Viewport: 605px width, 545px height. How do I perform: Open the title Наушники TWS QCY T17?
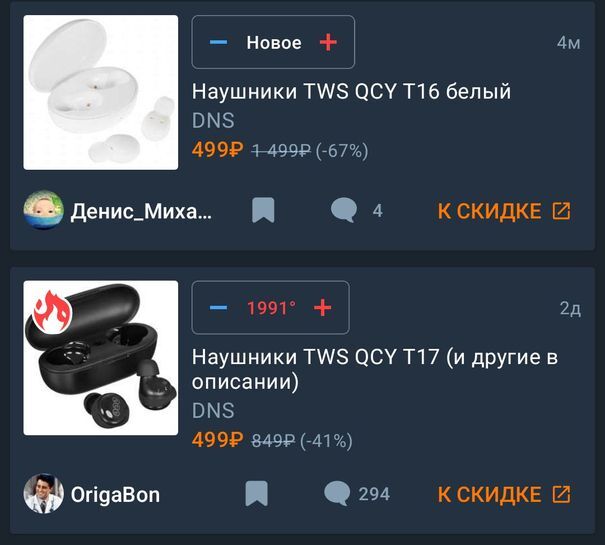[x=375, y=369]
